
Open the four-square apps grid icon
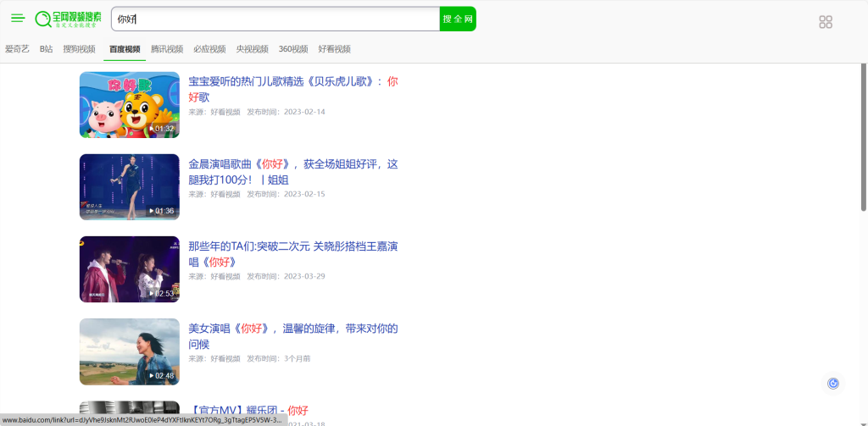click(825, 22)
